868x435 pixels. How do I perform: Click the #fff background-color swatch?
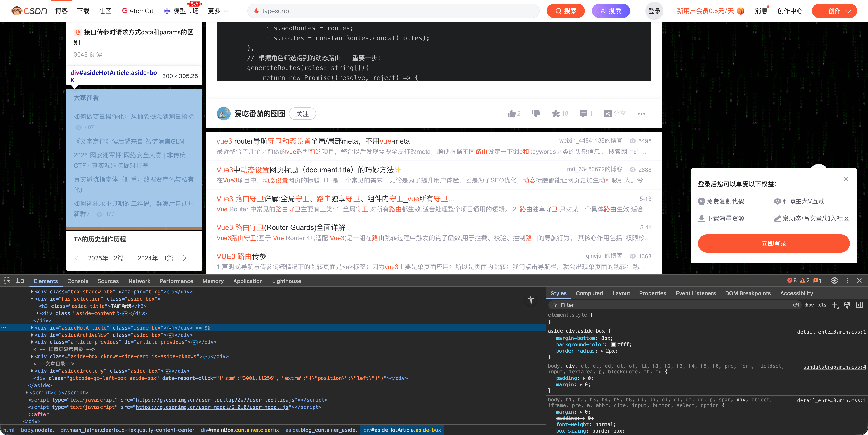613,344
